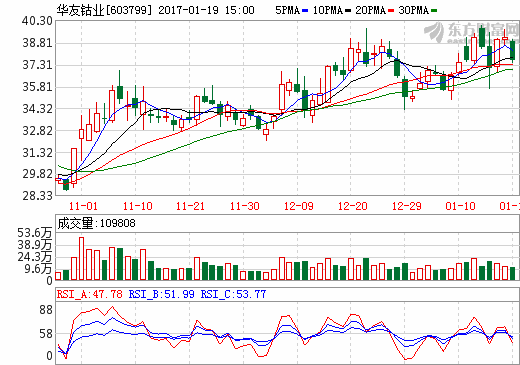Click the 11-21 date label

coord(190,206)
